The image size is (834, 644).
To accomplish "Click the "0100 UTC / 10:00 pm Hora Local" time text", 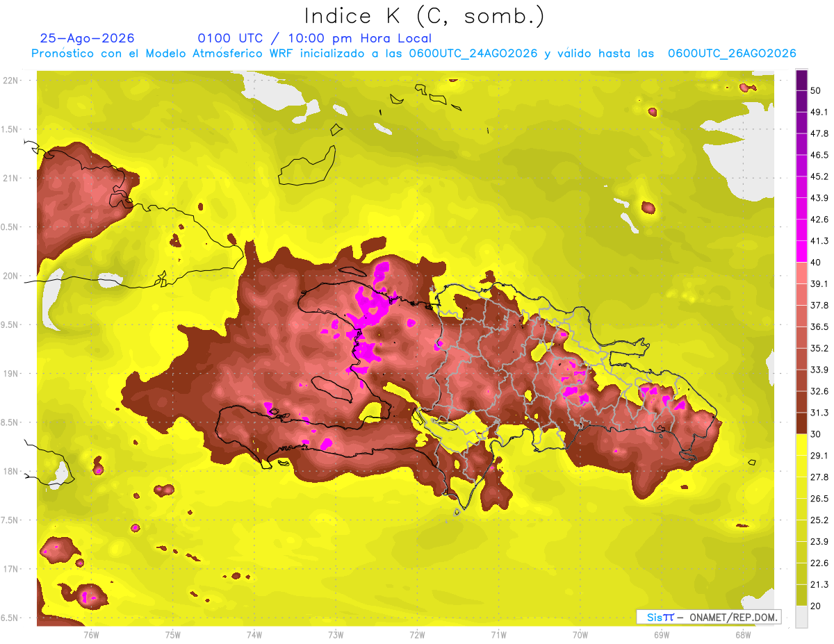I will [314, 38].
